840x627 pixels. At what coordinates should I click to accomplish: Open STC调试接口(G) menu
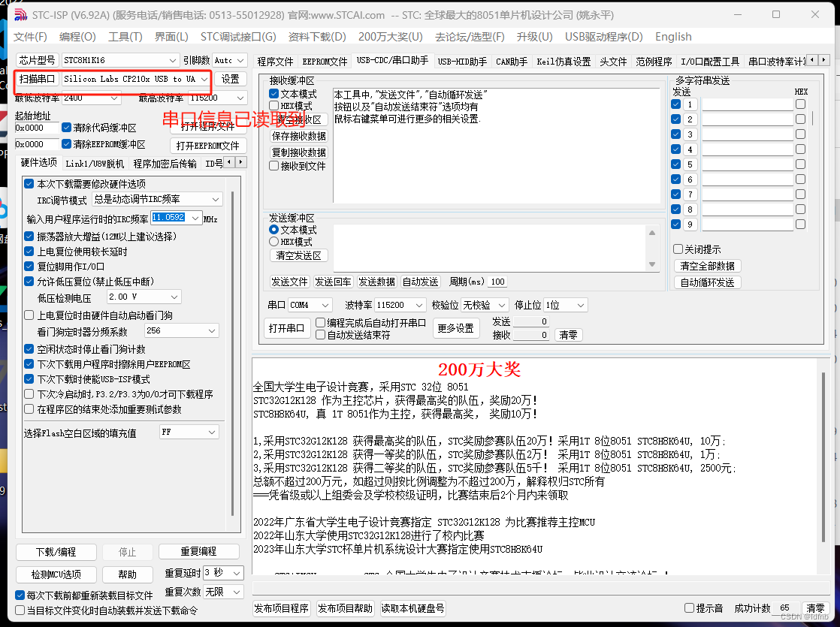[x=238, y=37]
